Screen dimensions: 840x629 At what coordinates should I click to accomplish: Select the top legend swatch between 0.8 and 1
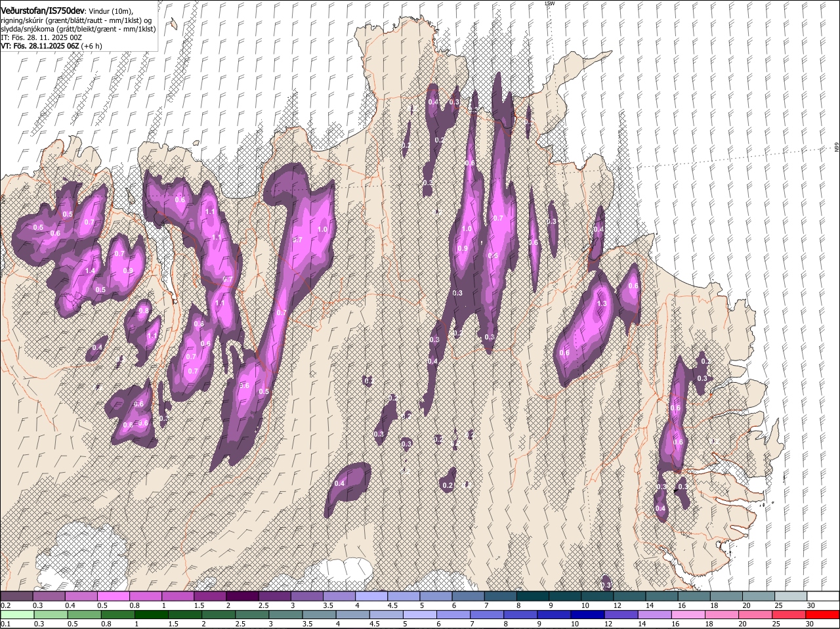(145, 596)
